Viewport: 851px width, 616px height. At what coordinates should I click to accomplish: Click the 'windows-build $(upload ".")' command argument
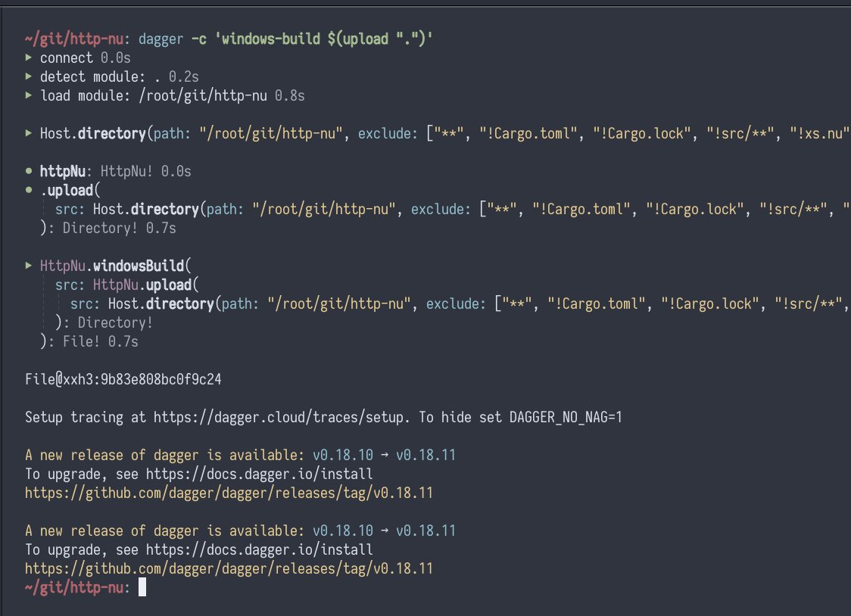tap(324, 39)
